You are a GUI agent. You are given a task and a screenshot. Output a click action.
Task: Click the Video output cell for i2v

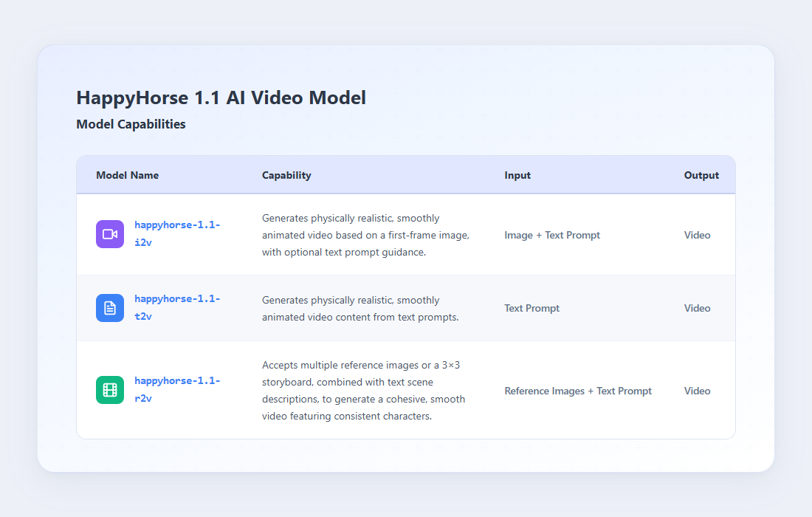click(x=697, y=235)
